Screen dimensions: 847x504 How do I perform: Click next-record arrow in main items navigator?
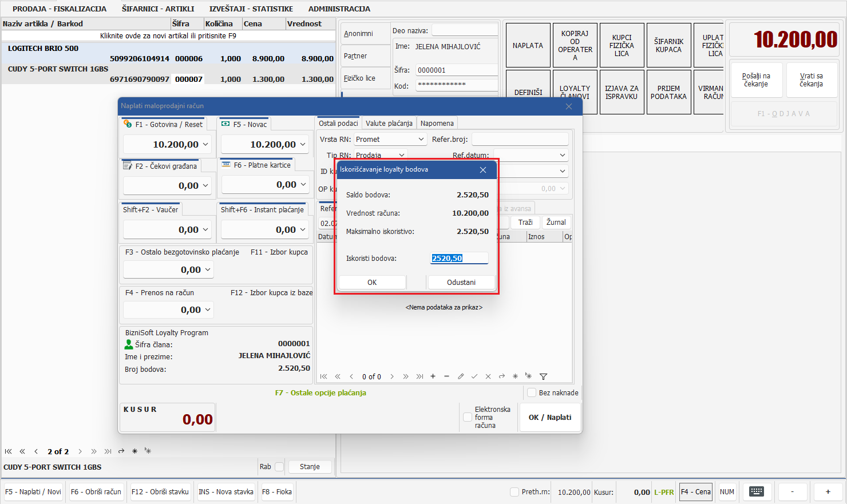tap(80, 451)
